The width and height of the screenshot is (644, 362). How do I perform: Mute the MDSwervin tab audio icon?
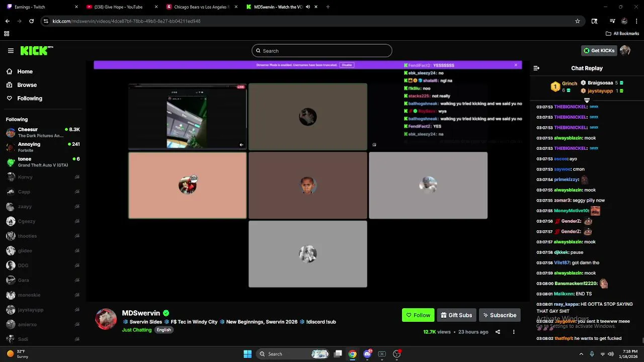(307, 7)
